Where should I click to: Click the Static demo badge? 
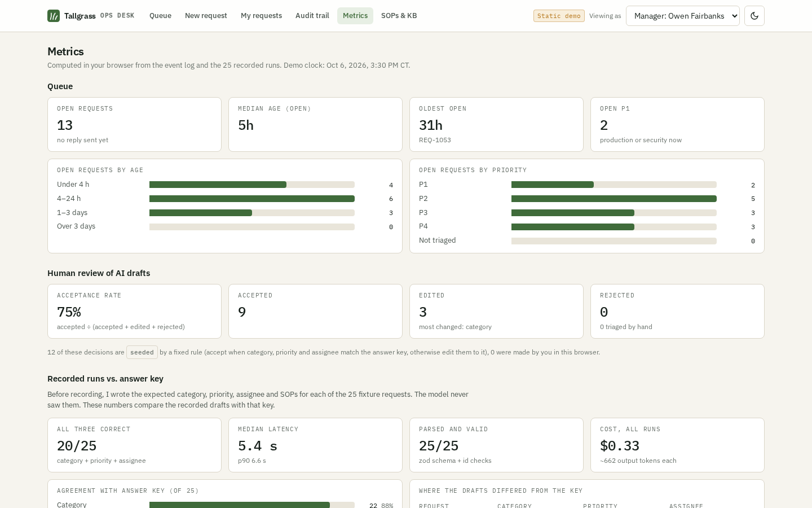click(x=559, y=16)
